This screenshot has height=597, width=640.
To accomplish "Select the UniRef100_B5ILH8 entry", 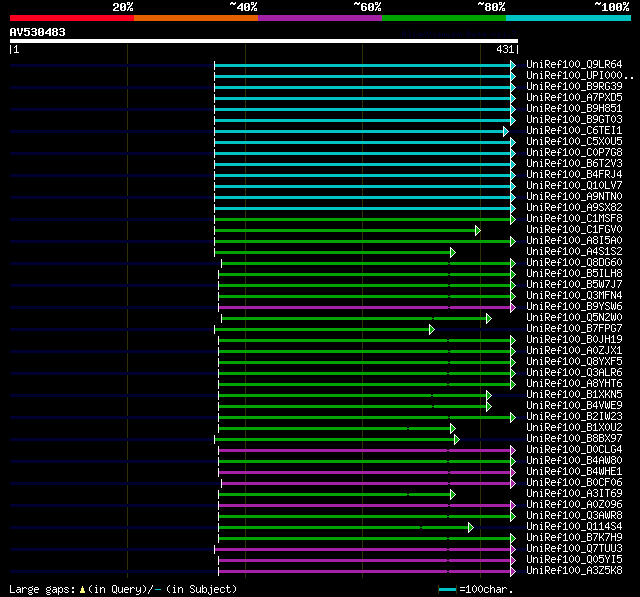I will point(574,274).
